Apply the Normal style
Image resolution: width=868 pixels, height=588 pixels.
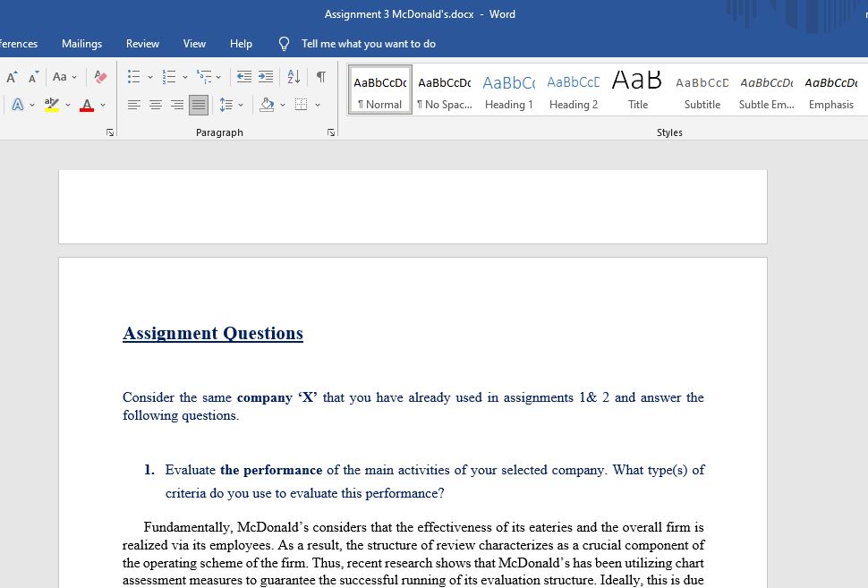click(379, 89)
